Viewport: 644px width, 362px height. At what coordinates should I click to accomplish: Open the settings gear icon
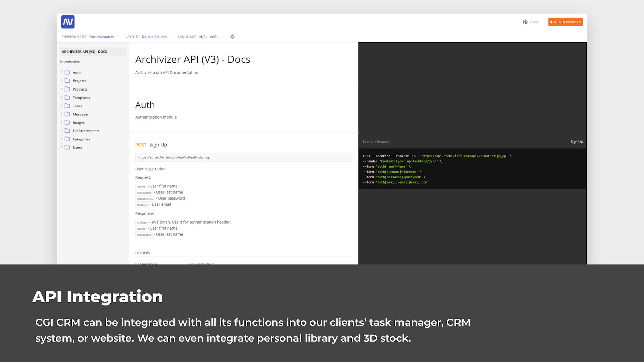point(232,37)
